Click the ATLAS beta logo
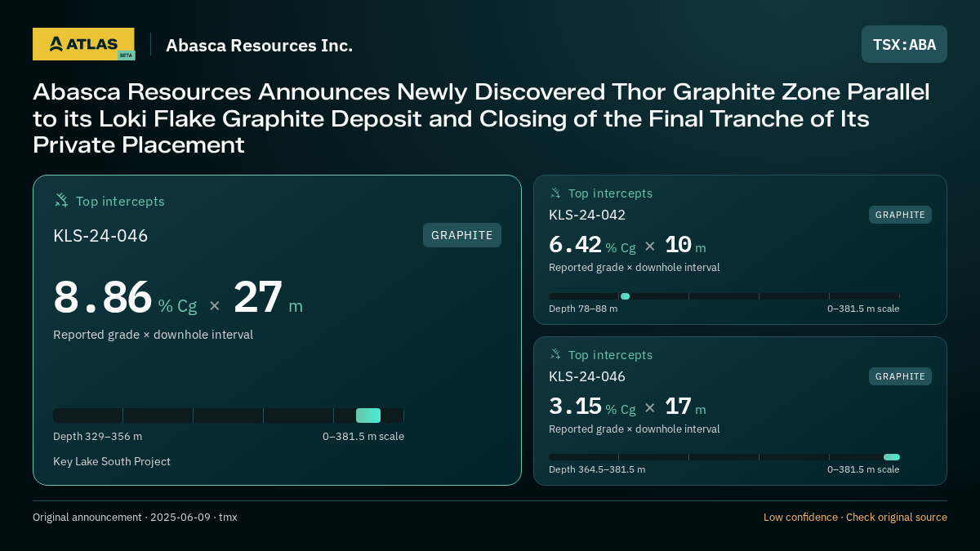Image resolution: width=980 pixels, height=551 pixels. pos(83,44)
